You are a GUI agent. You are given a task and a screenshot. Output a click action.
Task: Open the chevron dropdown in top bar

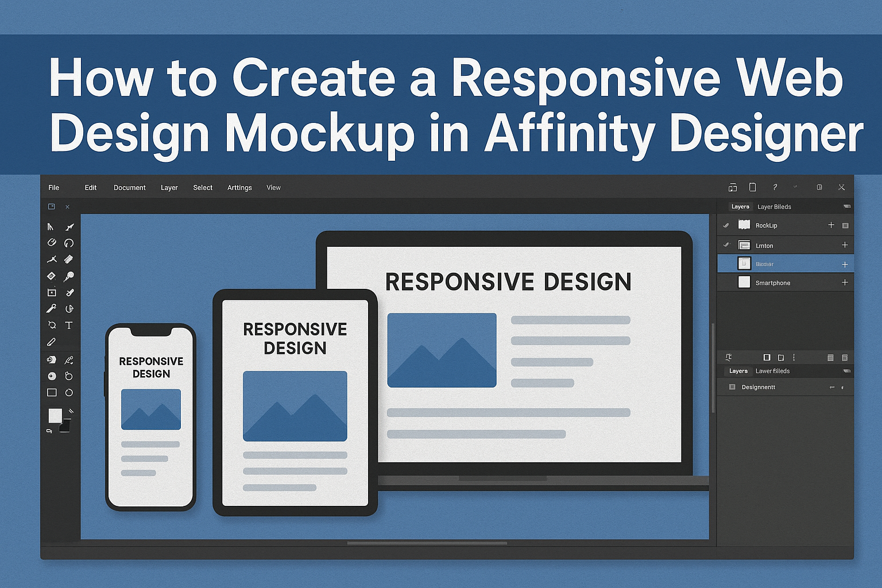click(x=795, y=187)
